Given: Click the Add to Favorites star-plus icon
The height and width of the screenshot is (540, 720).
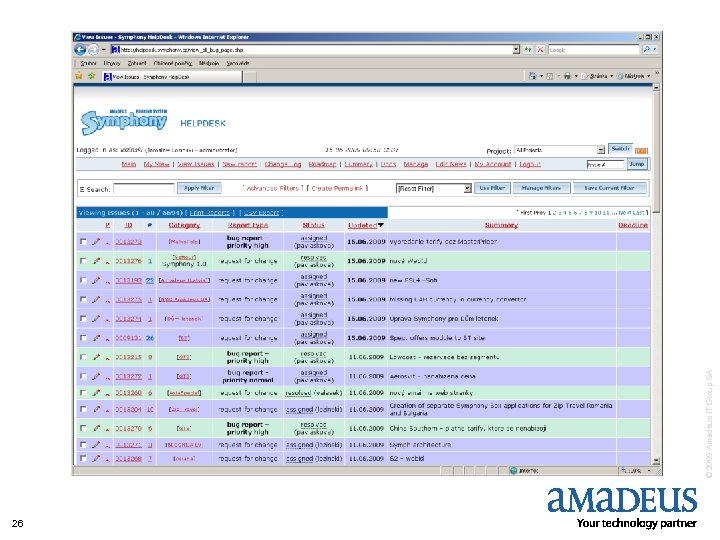Looking at the screenshot, I should (91, 76).
